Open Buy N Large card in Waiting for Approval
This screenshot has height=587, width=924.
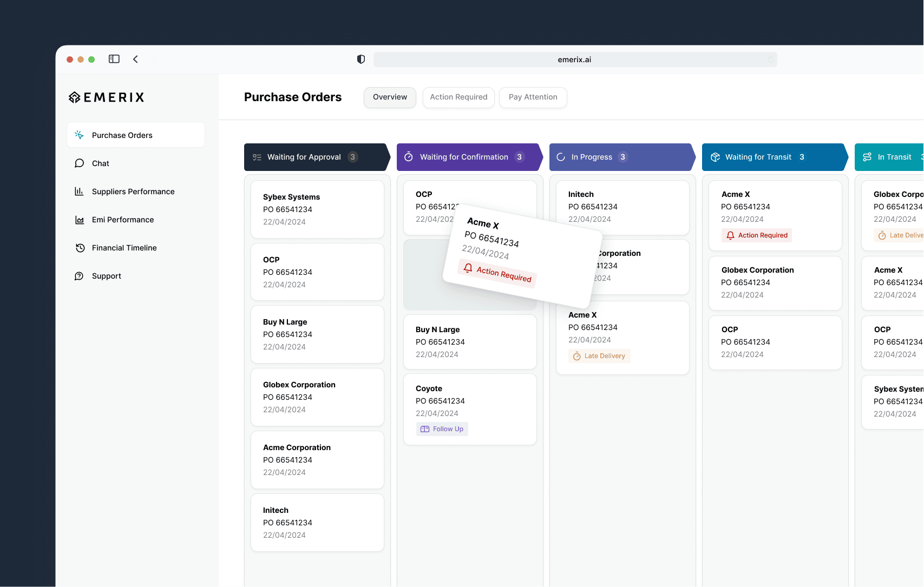point(317,334)
